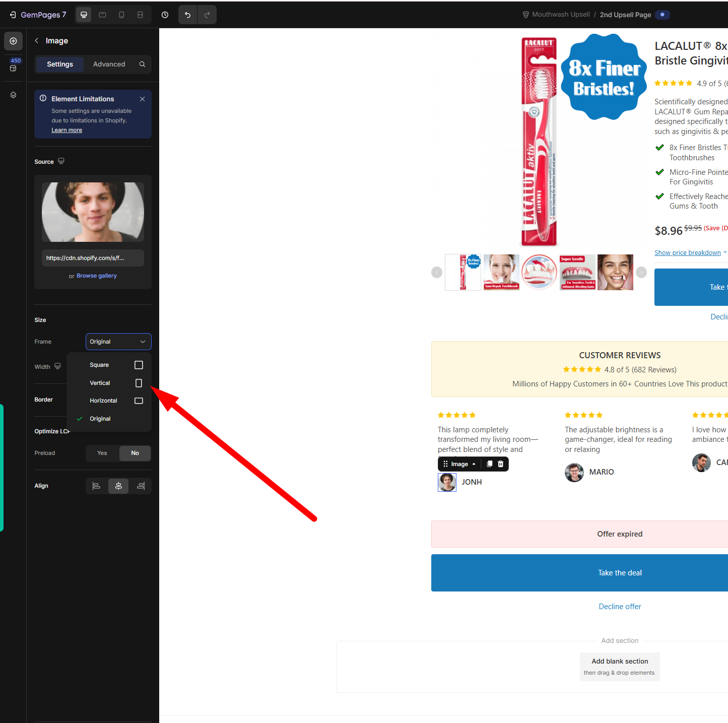Set Preload to Yes

coord(102,453)
